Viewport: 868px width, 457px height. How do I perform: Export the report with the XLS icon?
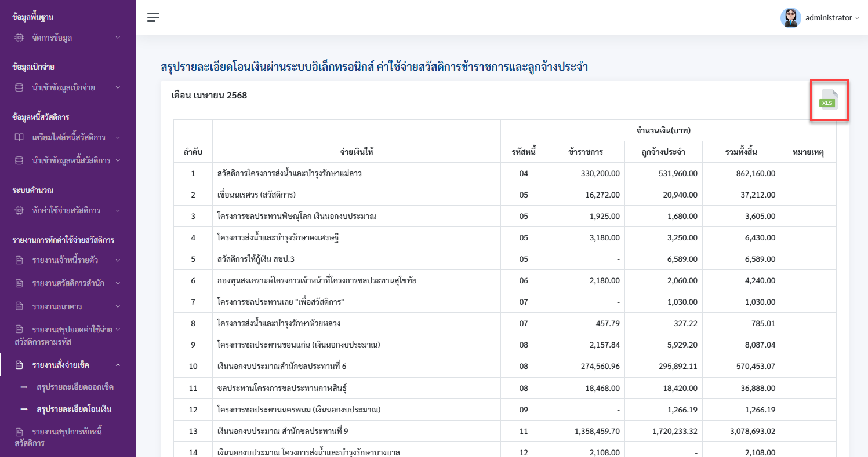click(829, 100)
